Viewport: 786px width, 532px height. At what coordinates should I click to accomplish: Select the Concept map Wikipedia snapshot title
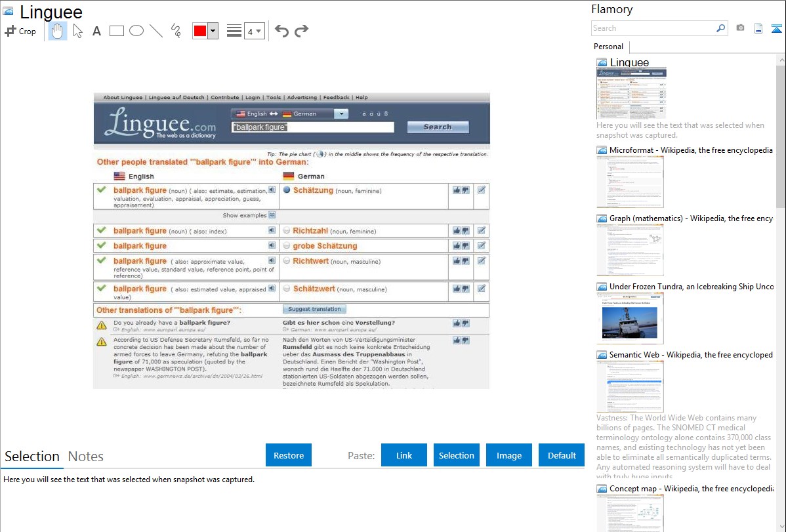click(691, 488)
